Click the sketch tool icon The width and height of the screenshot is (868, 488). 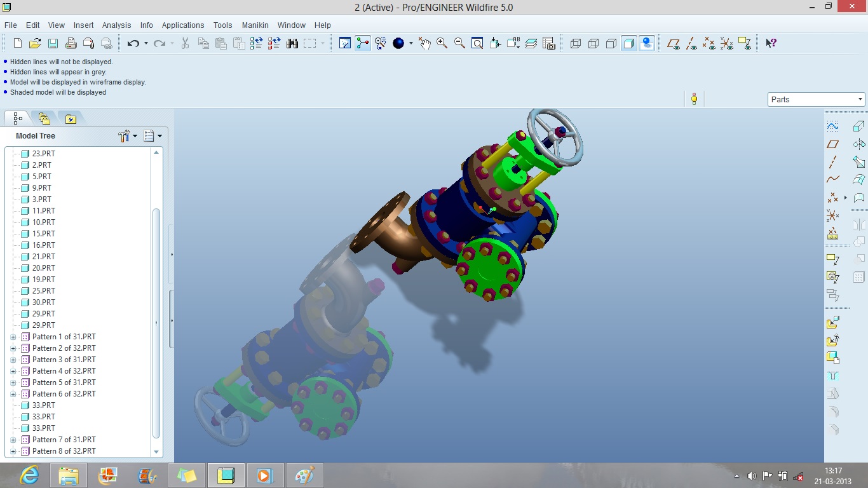[x=833, y=126]
